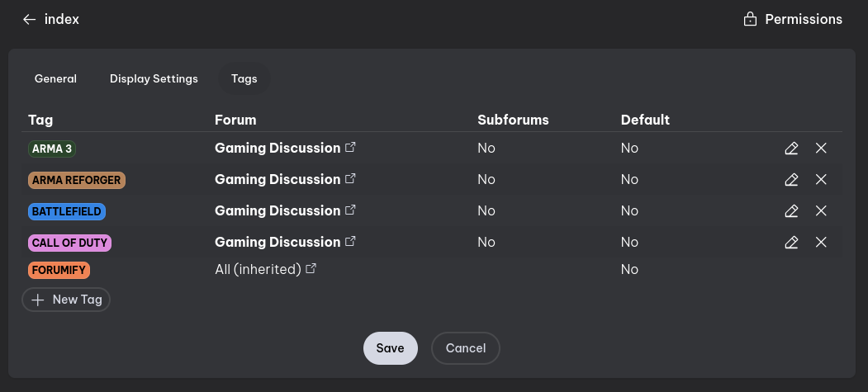The height and width of the screenshot is (392, 868).
Task: Click the back arrow next to index
Action: (x=30, y=19)
